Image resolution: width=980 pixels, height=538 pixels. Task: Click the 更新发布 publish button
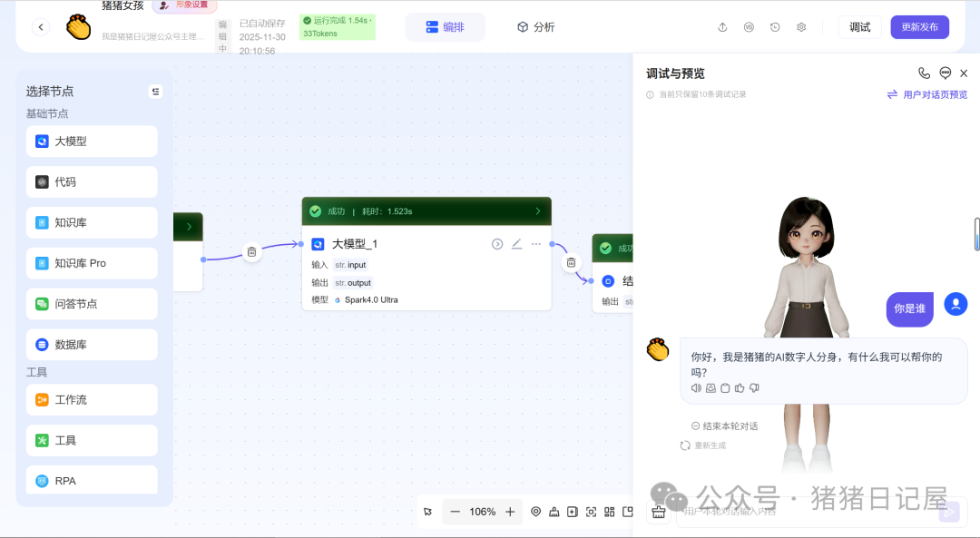919,27
